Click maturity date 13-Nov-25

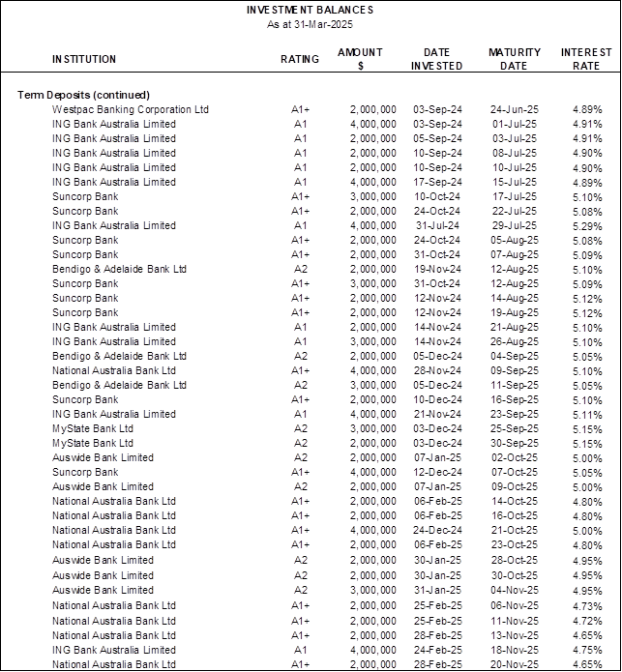[515, 636]
